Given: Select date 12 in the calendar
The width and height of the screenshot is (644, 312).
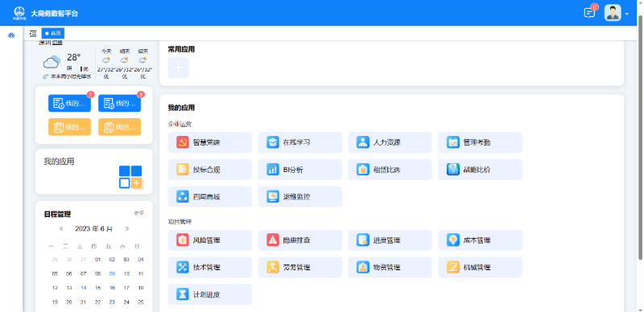Looking at the screenshot, I should click(x=55, y=288).
